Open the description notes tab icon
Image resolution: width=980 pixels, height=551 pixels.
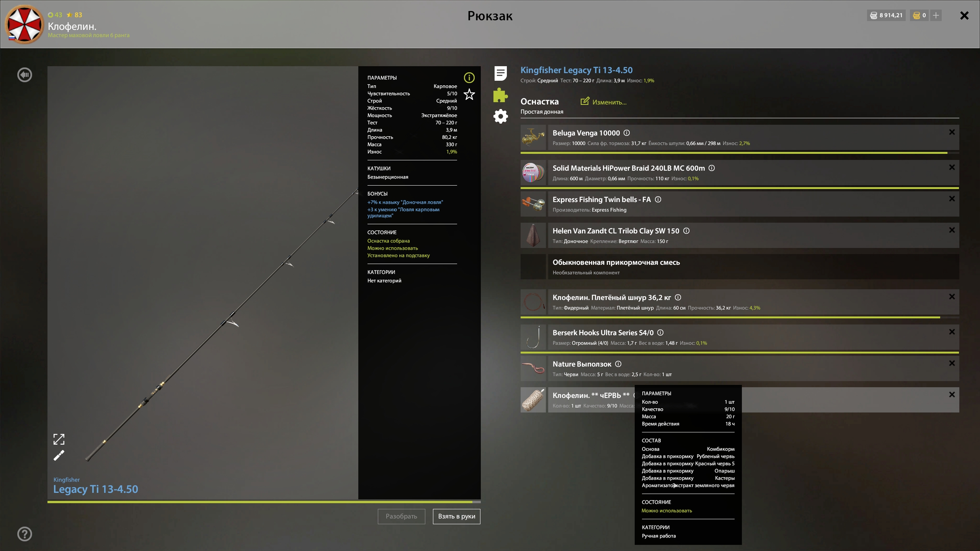coord(500,73)
